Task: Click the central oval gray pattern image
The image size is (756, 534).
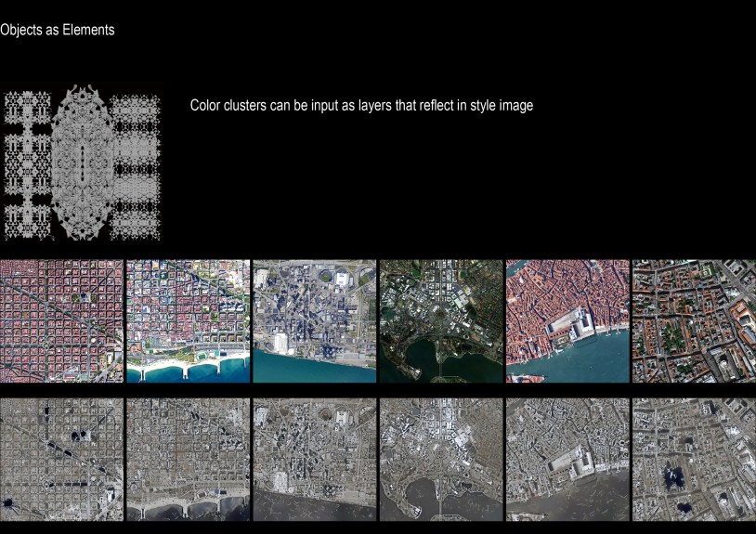Action: click(x=81, y=163)
